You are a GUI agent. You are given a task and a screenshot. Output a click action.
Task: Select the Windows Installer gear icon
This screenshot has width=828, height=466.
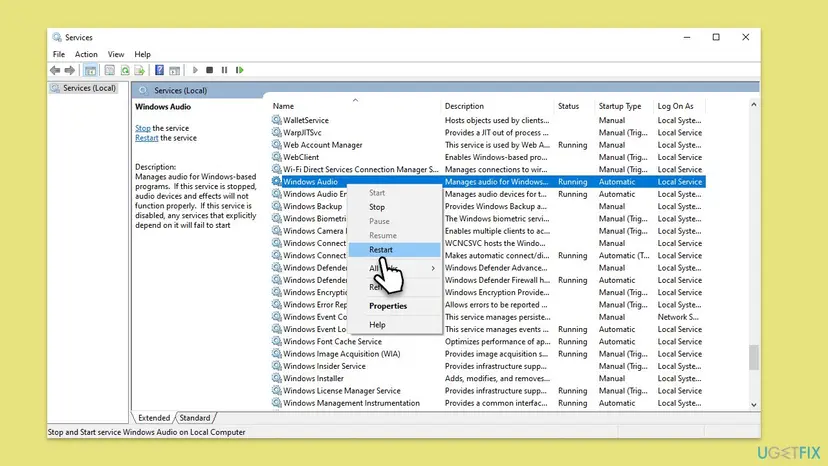coord(277,378)
